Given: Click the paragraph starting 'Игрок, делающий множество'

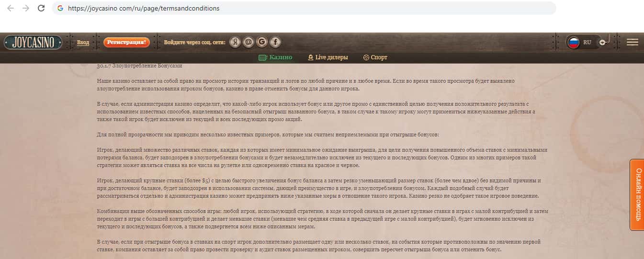Looking at the screenshot, I should click(322, 158).
